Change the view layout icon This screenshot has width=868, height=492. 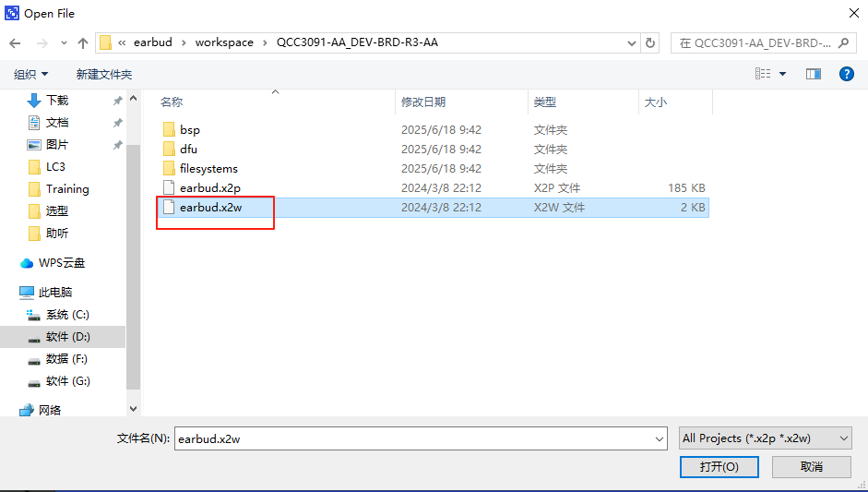[x=763, y=74]
